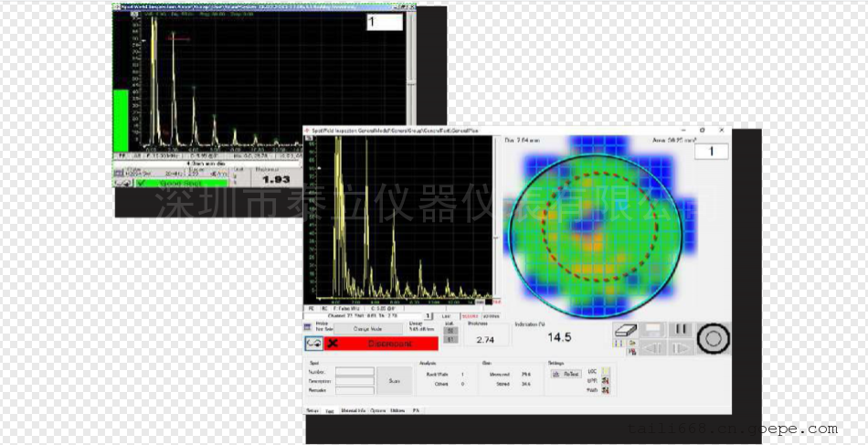Step to the next frame arrow
The width and height of the screenshot is (868, 445).
pos(679,348)
